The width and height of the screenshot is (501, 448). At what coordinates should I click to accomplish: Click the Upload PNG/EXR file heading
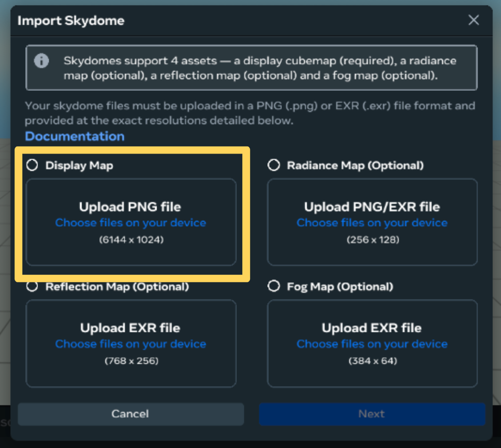(x=372, y=207)
